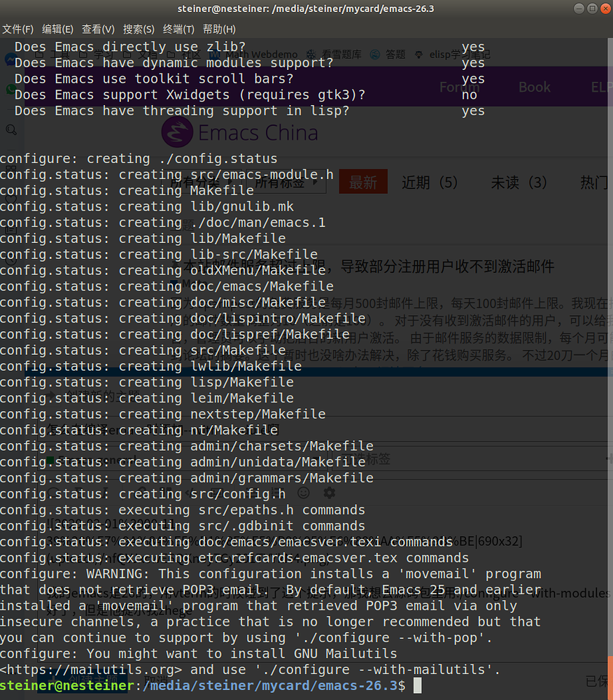Click the 'nextstep/Makefile' text
The image size is (613, 700).
258,414
